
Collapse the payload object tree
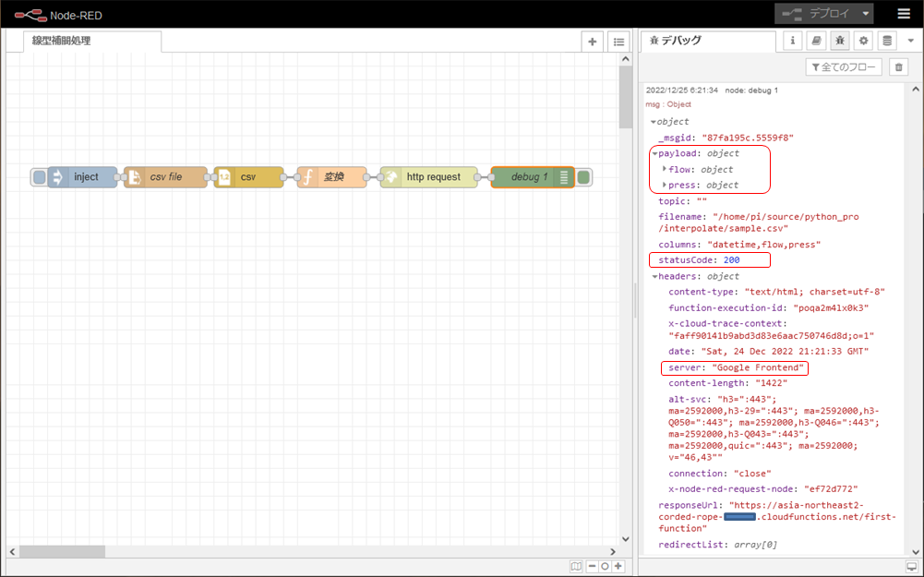coord(654,154)
